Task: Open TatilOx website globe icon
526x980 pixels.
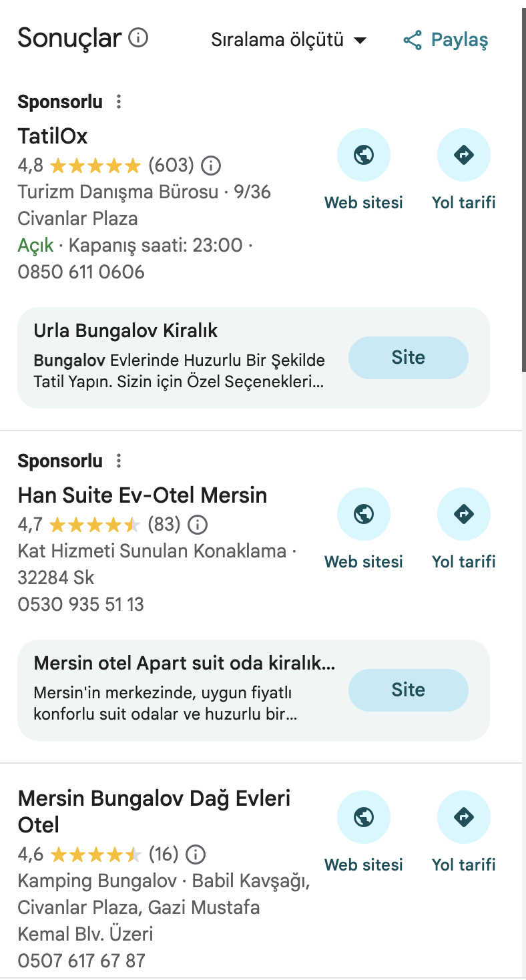Action: coord(364,156)
